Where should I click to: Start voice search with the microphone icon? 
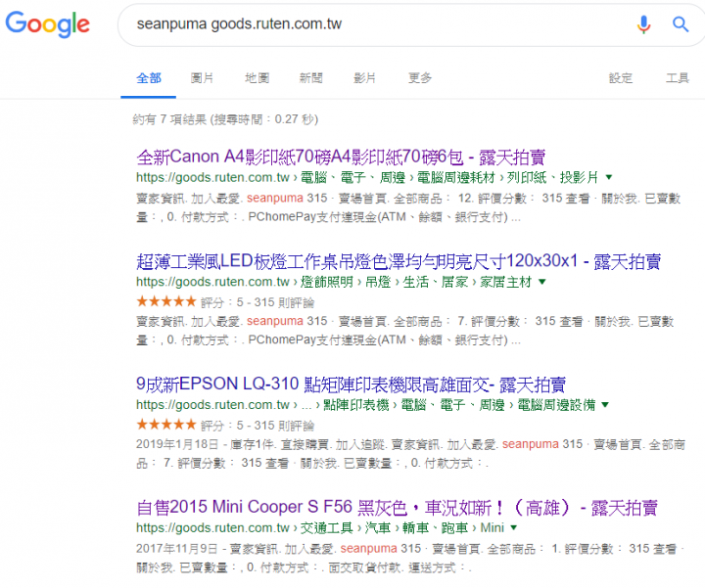click(x=644, y=24)
